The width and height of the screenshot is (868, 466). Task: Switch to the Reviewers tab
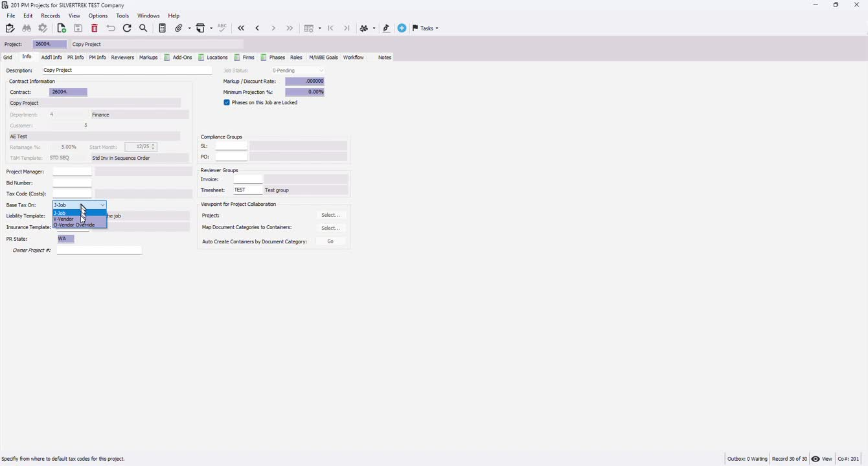pyautogui.click(x=122, y=58)
